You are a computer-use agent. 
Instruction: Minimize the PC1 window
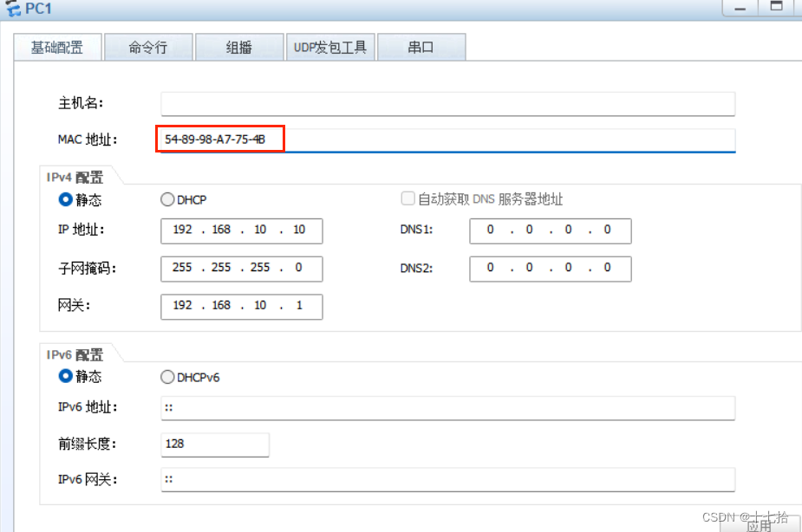point(740,8)
